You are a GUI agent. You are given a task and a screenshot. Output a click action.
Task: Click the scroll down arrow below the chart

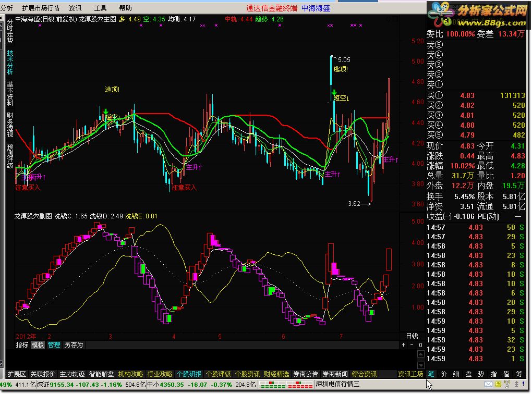(421, 365)
